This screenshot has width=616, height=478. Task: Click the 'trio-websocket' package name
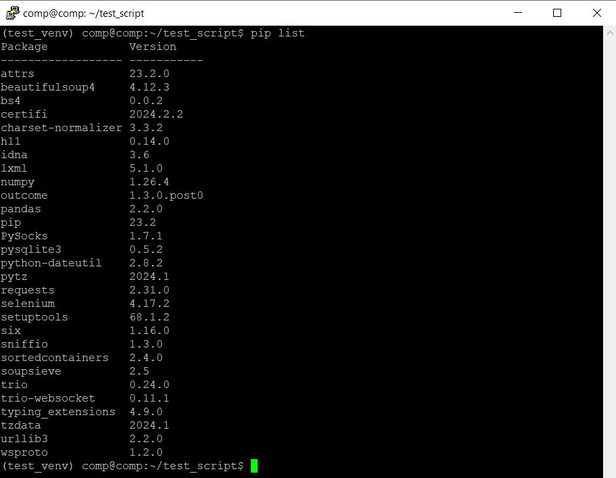[x=48, y=398]
